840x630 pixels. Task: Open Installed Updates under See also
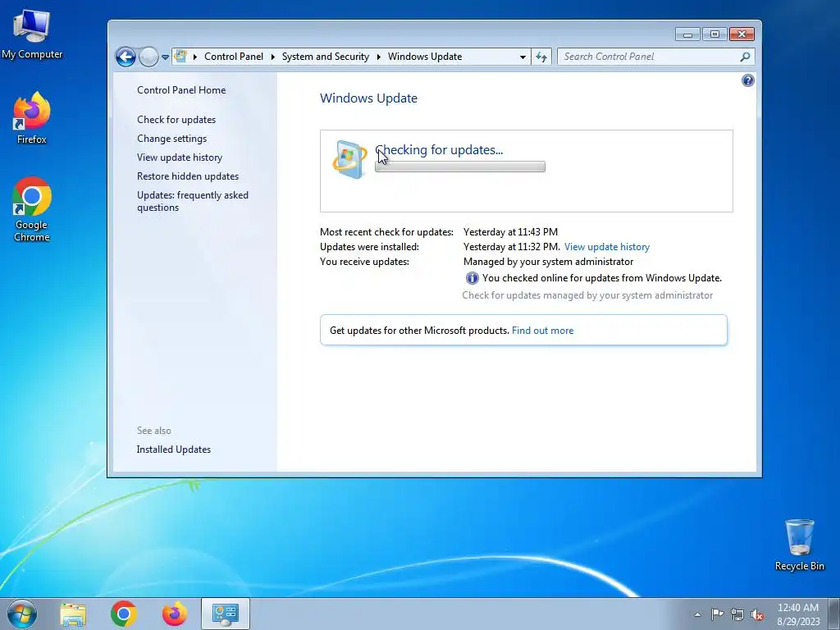click(x=174, y=450)
